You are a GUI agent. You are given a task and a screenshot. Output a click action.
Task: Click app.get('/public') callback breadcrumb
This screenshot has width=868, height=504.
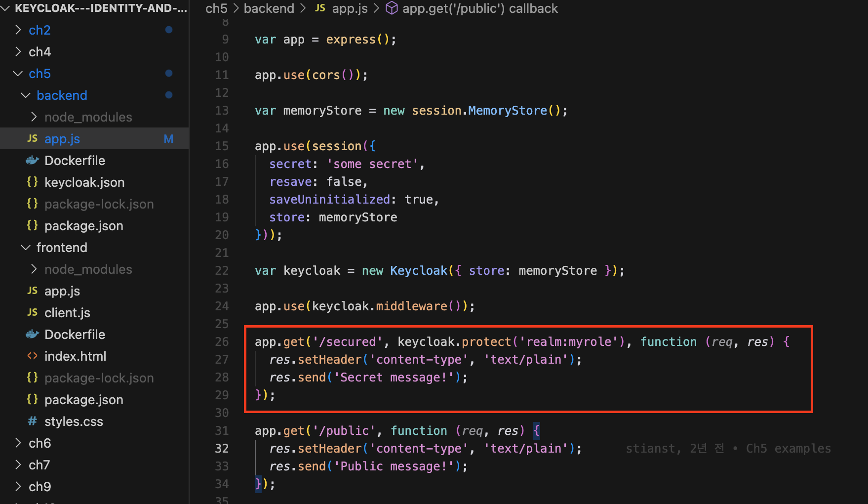pos(480,8)
